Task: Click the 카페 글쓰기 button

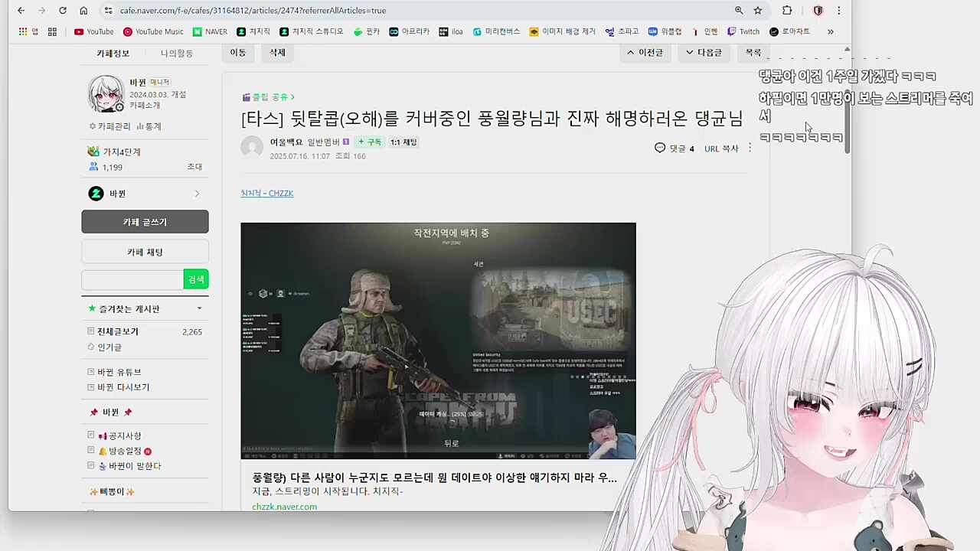Action: tap(145, 222)
